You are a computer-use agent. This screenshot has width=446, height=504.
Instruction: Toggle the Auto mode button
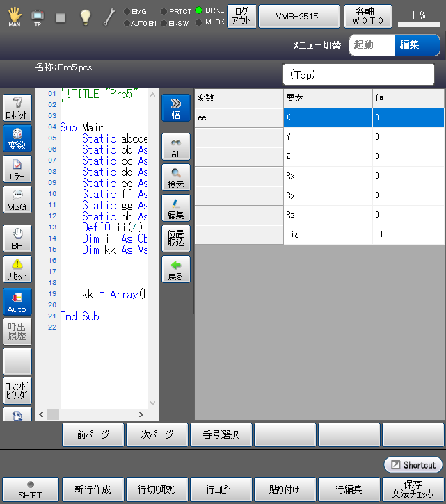pos(17,302)
